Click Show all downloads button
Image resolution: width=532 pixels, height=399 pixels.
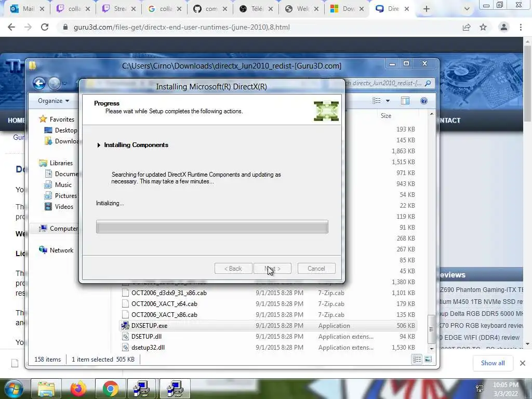pos(493,363)
